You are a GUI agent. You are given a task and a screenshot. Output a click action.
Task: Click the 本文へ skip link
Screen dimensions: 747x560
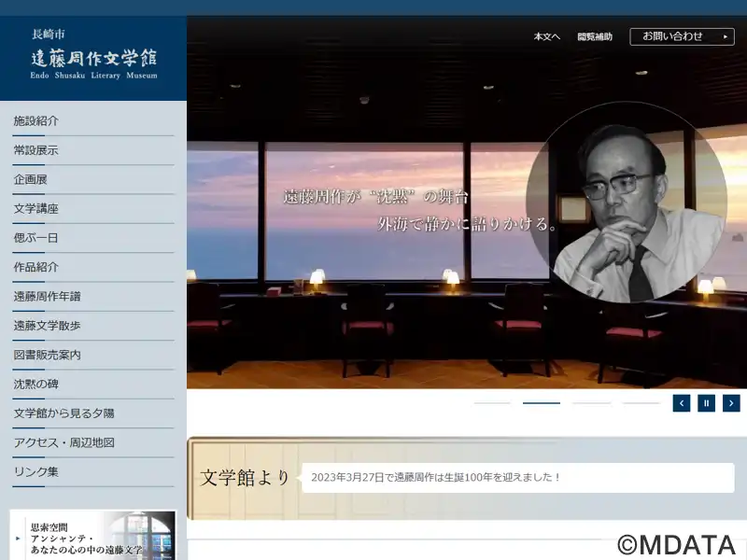[547, 36]
